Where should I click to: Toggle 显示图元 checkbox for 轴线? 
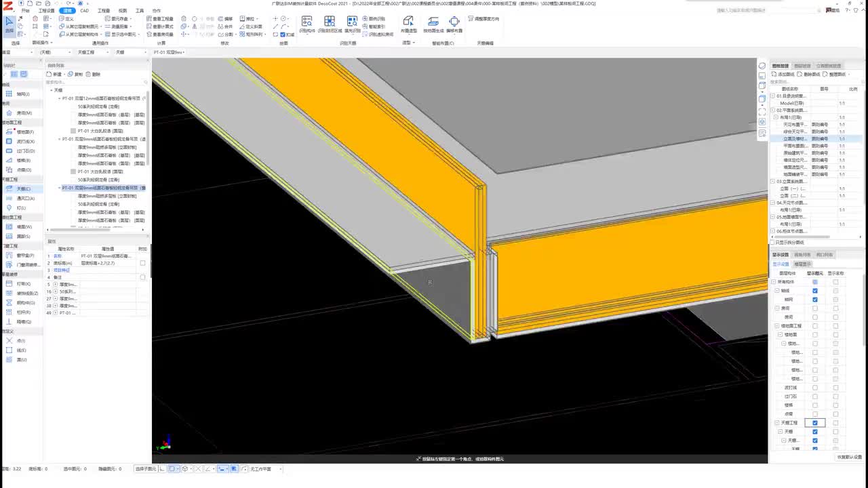coord(815,291)
